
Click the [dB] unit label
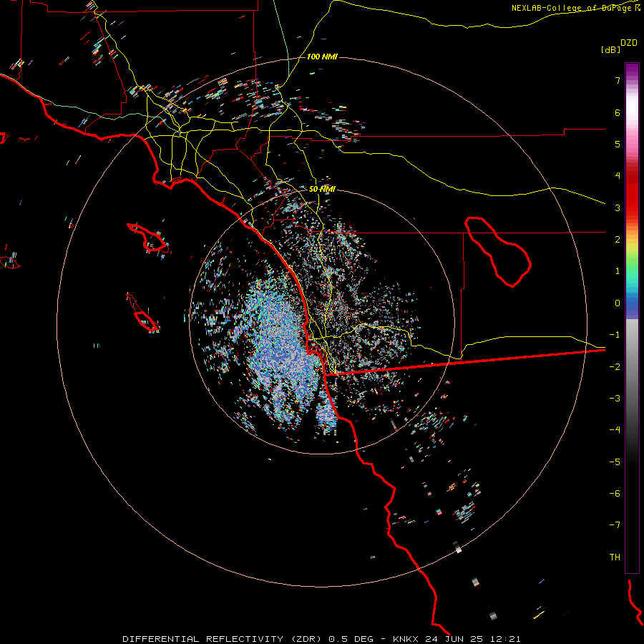coord(610,49)
